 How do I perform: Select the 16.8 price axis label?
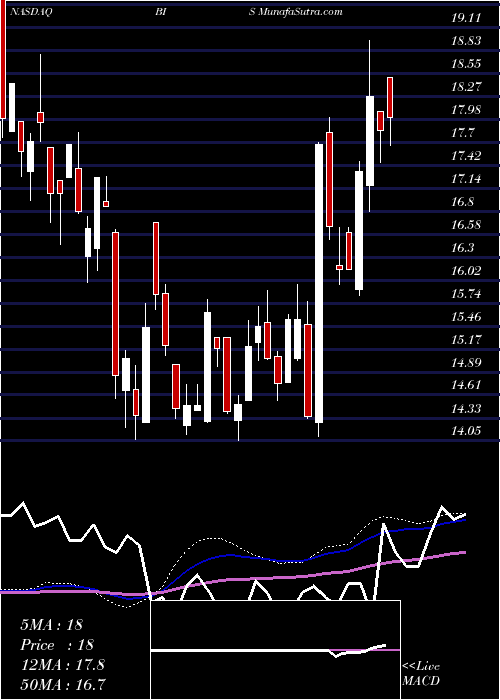pos(462,202)
